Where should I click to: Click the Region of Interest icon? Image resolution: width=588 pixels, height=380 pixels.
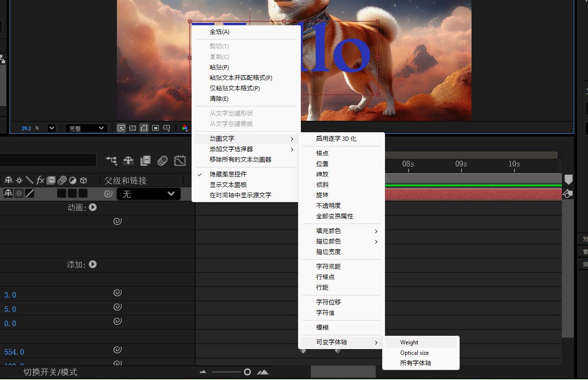[x=155, y=128]
